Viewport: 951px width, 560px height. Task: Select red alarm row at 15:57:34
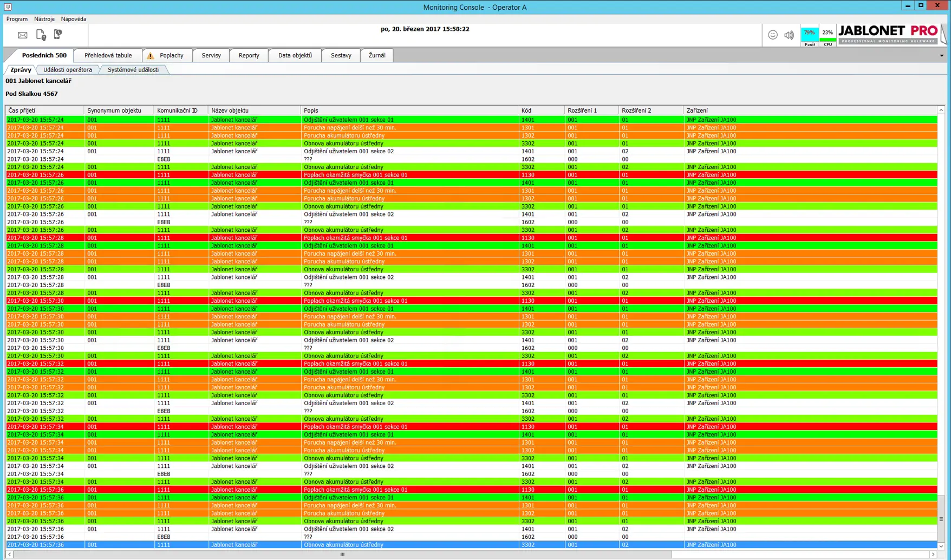pos(471,427)
